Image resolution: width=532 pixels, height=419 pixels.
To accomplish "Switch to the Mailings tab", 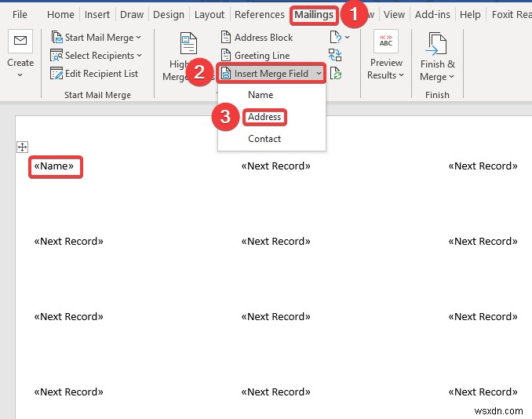I will (x=314, y=15).
